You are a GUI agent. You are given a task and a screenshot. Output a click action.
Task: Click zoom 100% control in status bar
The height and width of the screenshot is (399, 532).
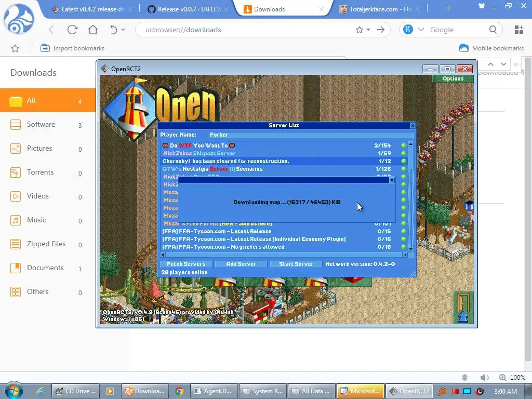point(512,377)
